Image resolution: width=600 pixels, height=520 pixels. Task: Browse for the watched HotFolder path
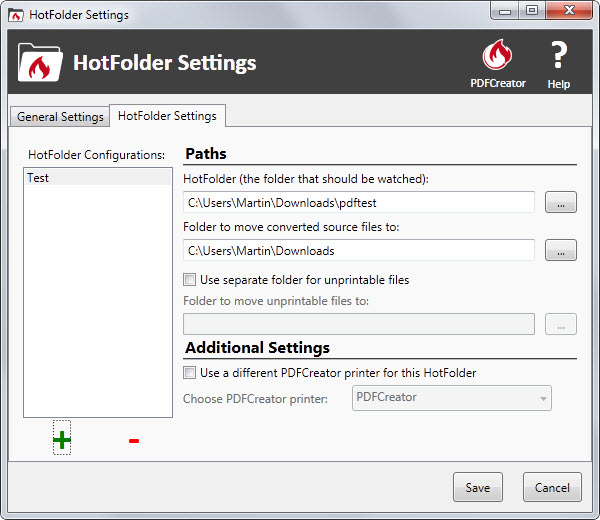pyautogui.click(x=561, y=202)
